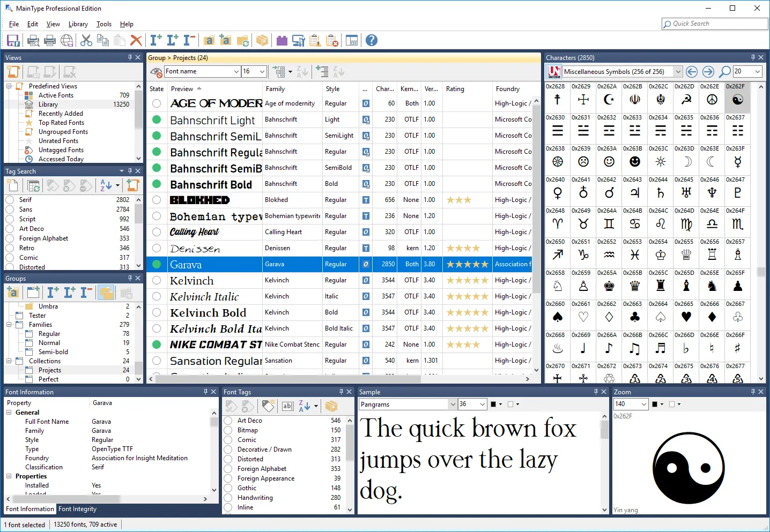Click the black sample text color swatch
Image resolution: width=770 pixels, height=532 pixels.
click(493, 404)
